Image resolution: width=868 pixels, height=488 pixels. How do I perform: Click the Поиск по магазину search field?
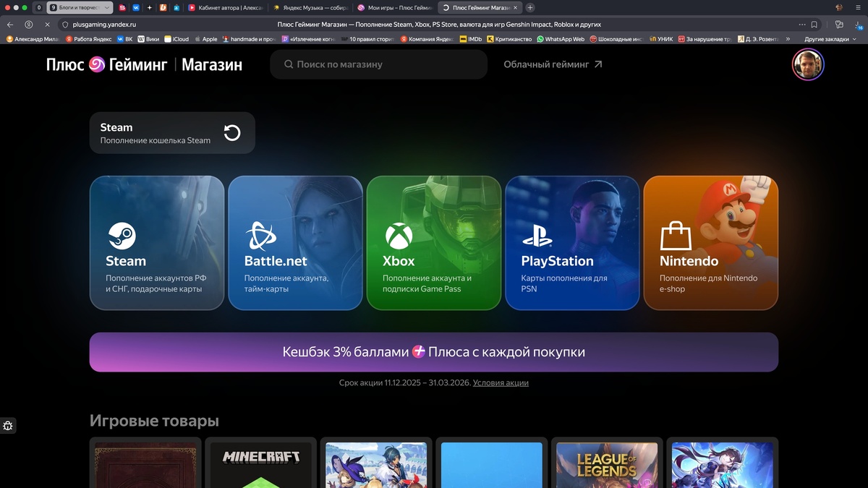379,64
